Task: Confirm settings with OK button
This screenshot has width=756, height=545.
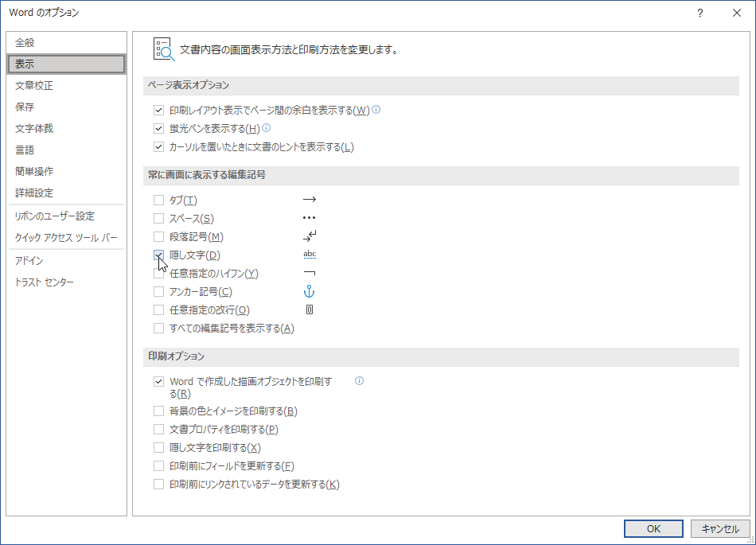Action: (653, 528)
